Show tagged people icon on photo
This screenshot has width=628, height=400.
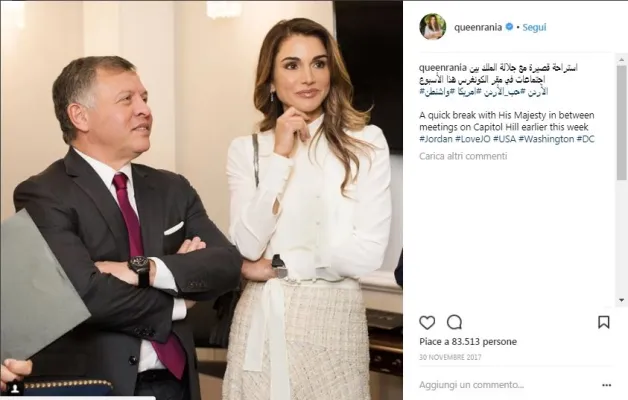click(x=15, y=389)
